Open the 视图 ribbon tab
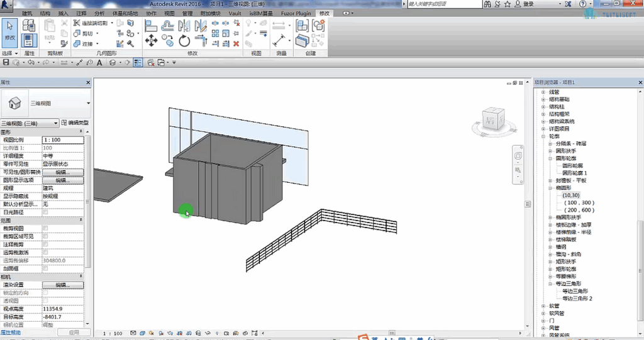 169,14
